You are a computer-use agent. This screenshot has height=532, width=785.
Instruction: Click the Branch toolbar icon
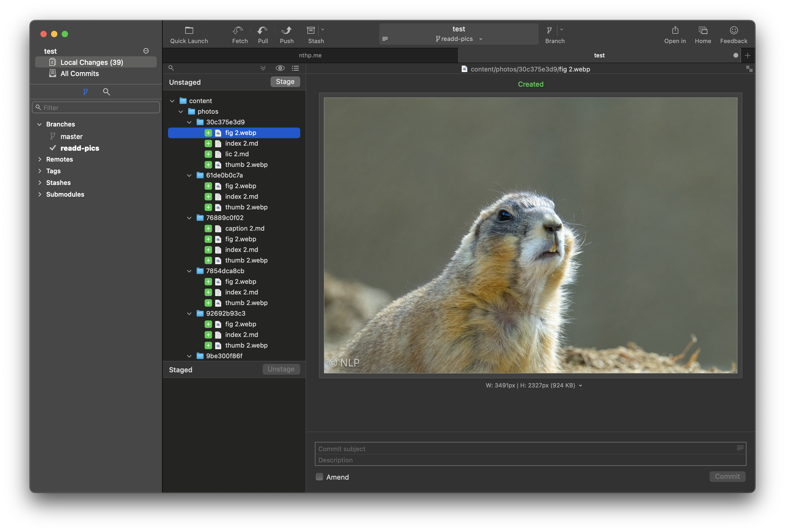coord(549,31)
